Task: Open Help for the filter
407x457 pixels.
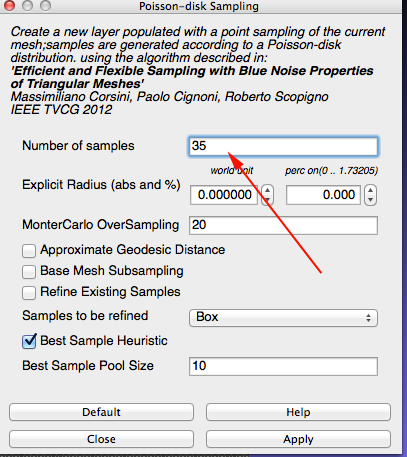Action: pyautogui.click(x=298, y=412)
